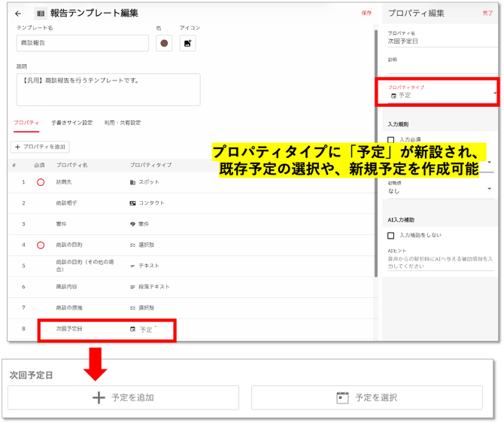Click the 予定を追加 button
Viewport: 504px width, 423px height.
(123, 398)
